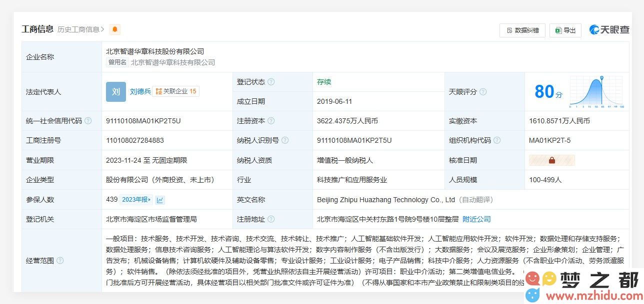
Task: Click credit code 91110108MA01KP2T5U in 统一社会信用代码 row
Action: [x=143, y=121]
